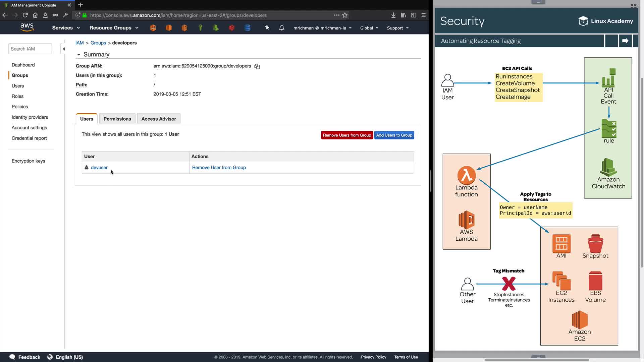The width and height of the screenshot is (644, 362).
Task: Click the AWS logo home icon
Action: coord(27,27)
